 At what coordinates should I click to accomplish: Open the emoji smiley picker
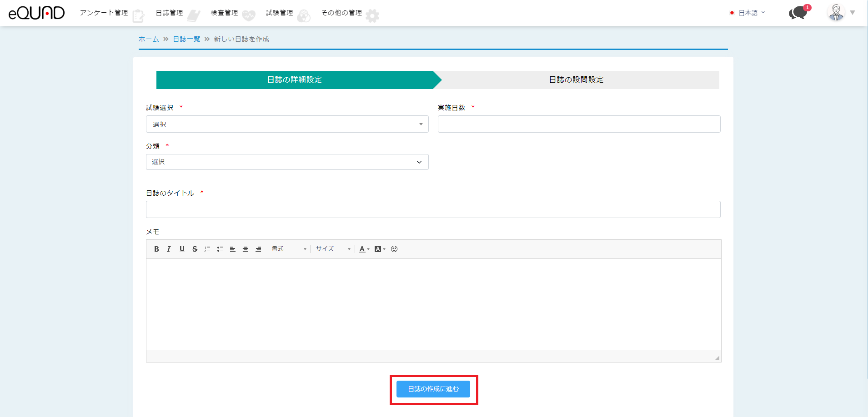394,249
